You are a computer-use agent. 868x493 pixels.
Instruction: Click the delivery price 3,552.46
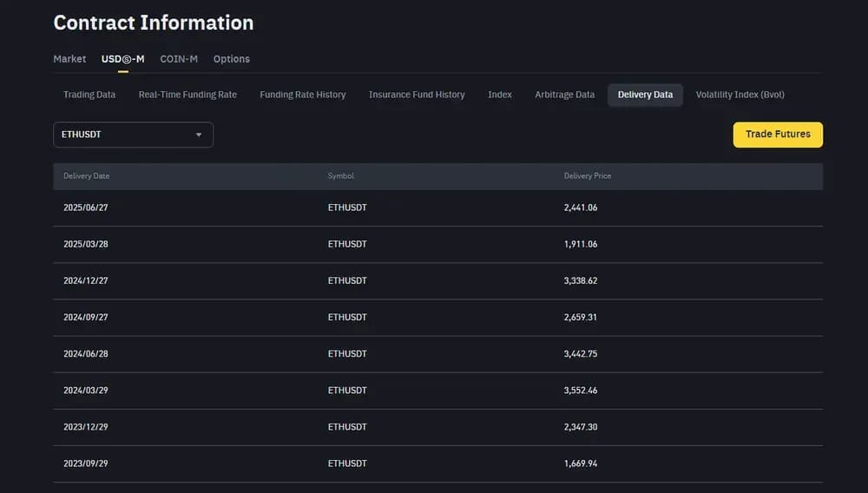[x=581, y=390]
